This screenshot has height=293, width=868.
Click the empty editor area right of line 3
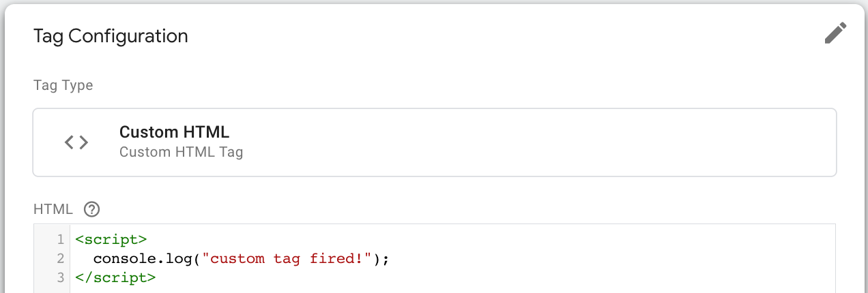[495, 278]
